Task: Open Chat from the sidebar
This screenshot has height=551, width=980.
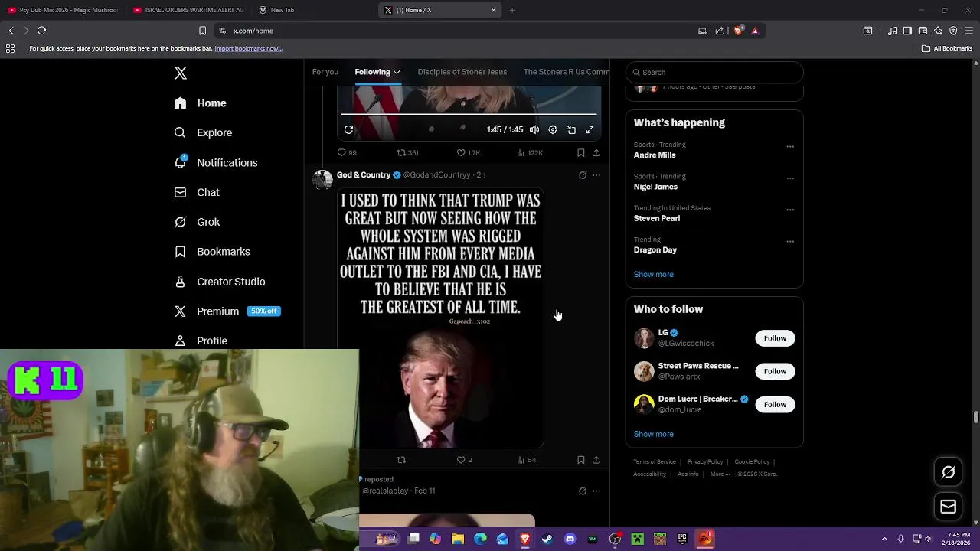Action: pyautogui.click(x=197, y=192)
